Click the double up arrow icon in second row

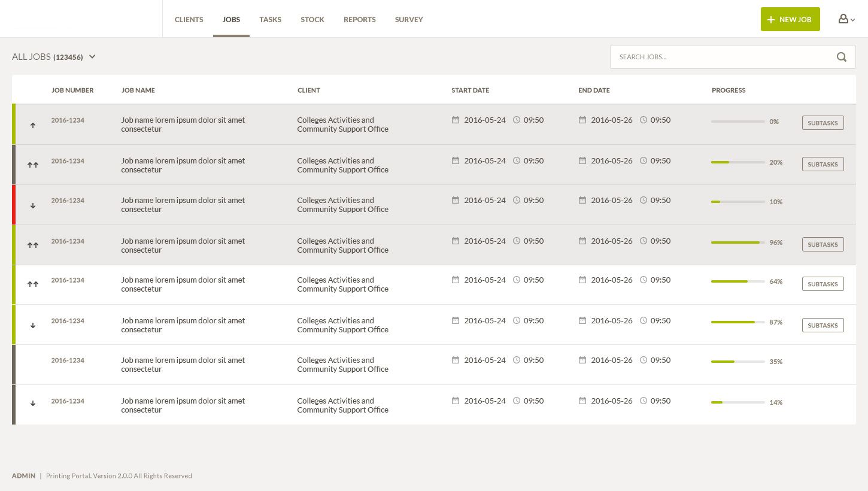pyautogui.click(x=33, y=165)
